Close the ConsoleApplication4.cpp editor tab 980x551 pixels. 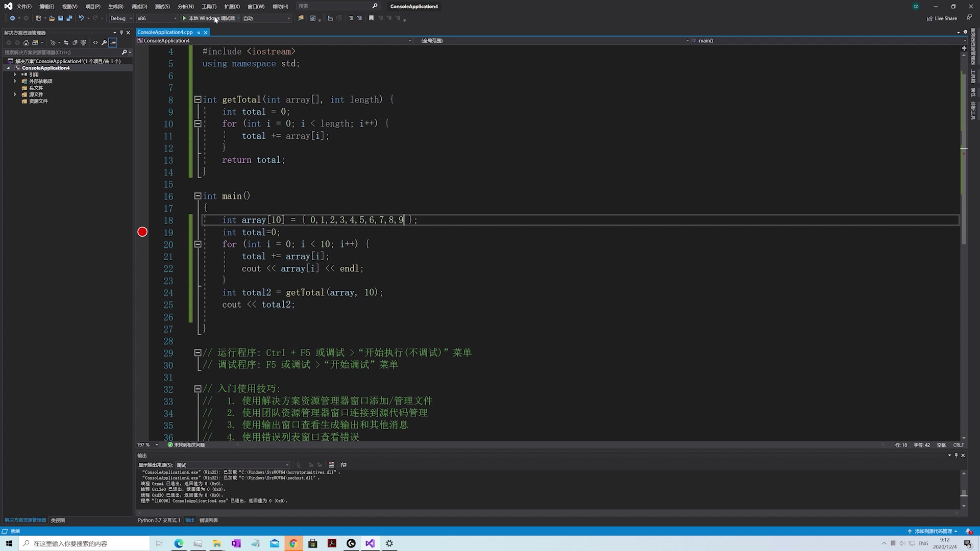[x=206, y=32]
